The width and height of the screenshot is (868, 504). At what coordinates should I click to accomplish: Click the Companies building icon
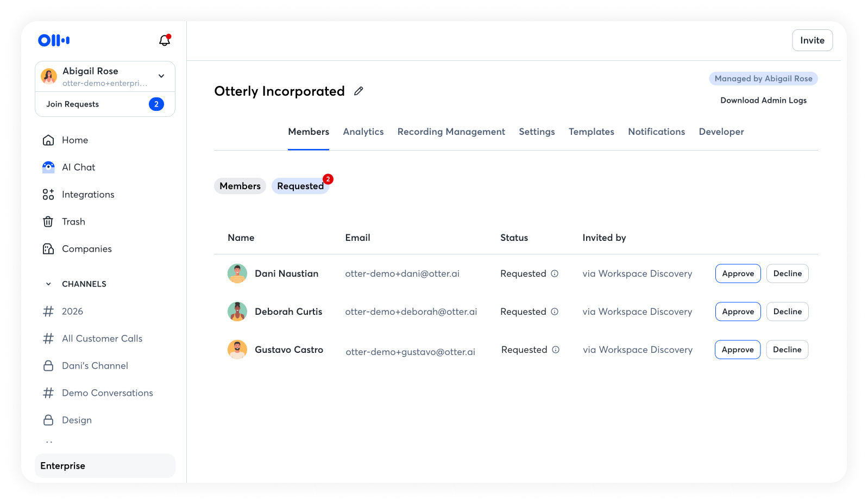pyautogui.click(x=48, y=249)
